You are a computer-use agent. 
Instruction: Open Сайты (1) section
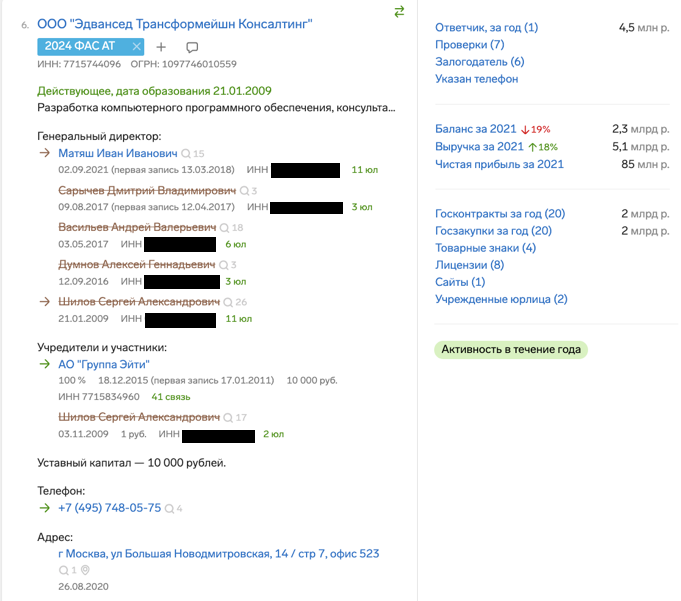pos(460,282)
